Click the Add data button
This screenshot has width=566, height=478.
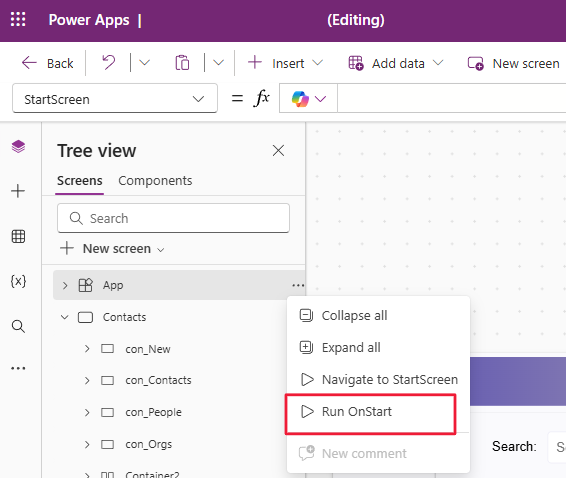(x=395, y=63)
